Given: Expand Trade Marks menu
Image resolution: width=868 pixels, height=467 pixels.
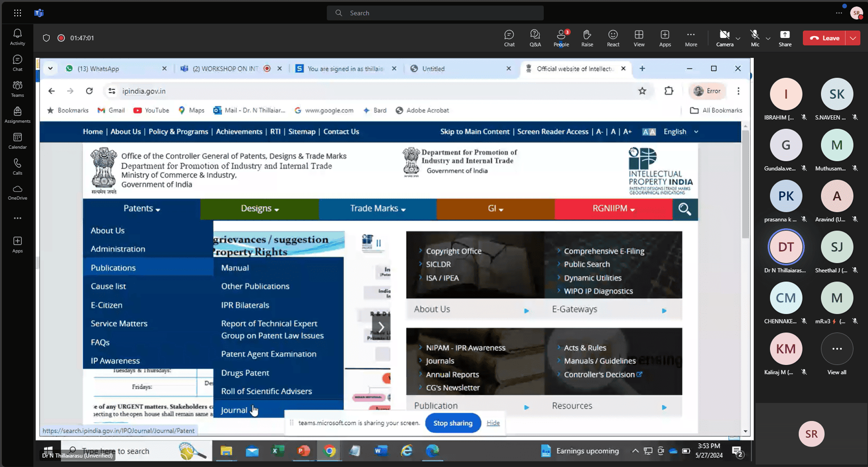Looking at the screenshot, I should (377, 209).
